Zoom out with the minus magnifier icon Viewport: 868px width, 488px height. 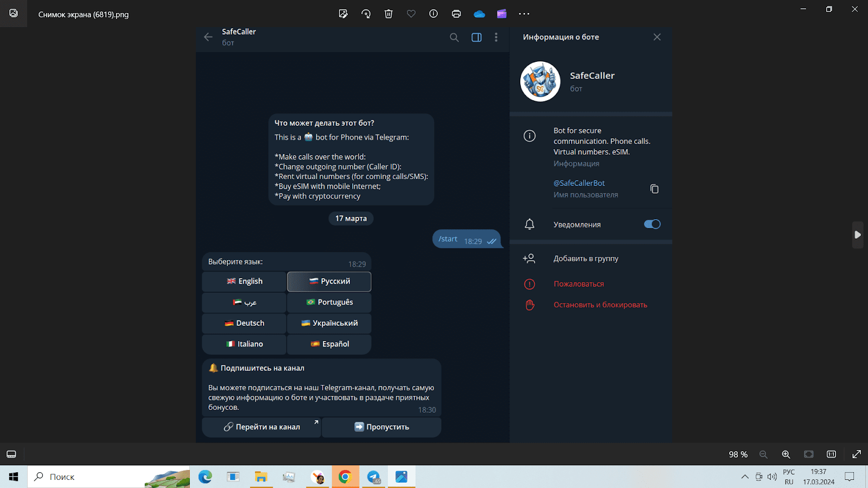[x=763, y=454]
